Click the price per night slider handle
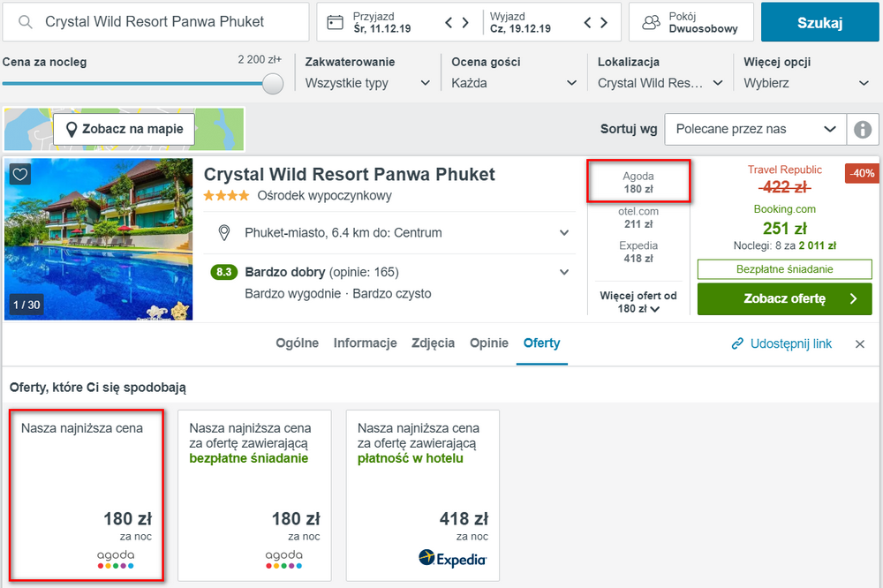The height and width of the screenshot is (588, 883). pos(273,84)
